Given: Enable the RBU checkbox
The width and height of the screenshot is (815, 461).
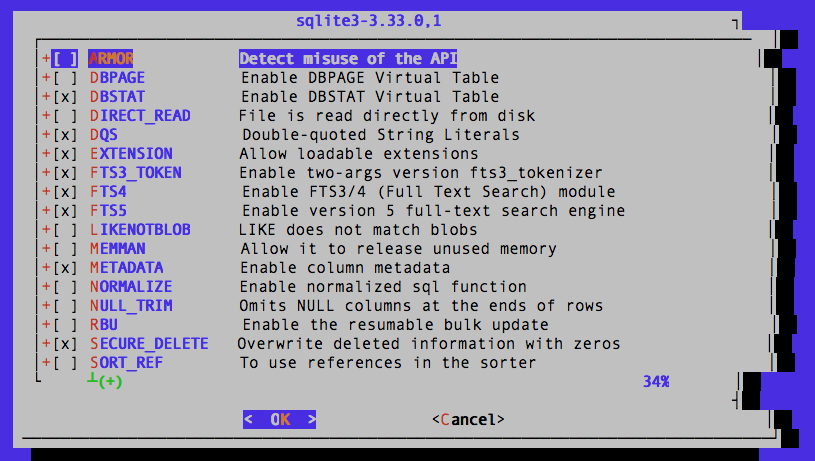Looking at the screenshot, I should (64, 325).
